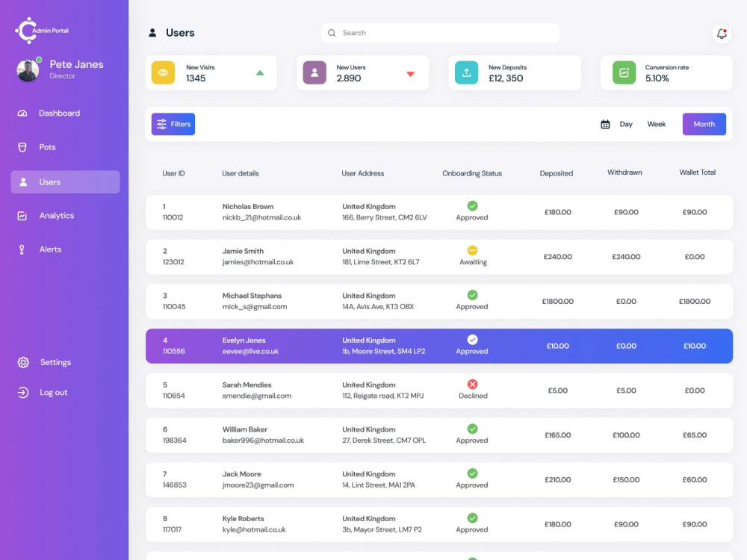Click email smendie@gmail.com

(x=257, y=396)
